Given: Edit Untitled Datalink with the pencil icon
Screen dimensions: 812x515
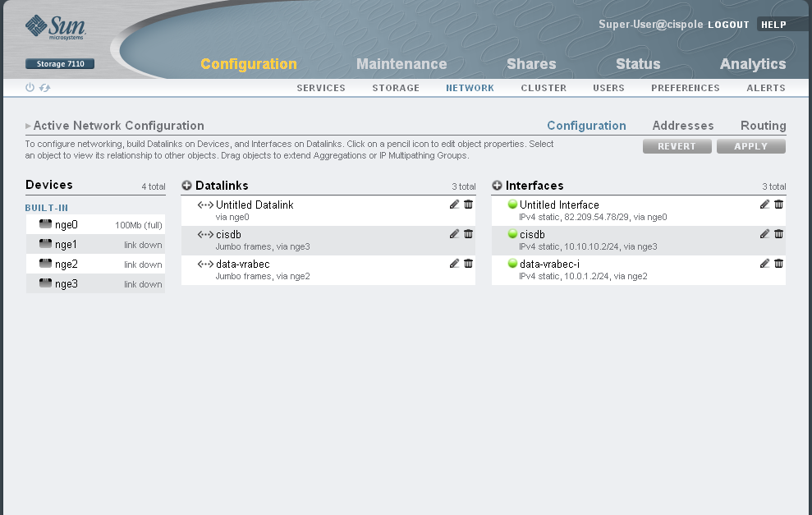Looking at the screenshot, I should pyautogui.click(x=454, y=205).
